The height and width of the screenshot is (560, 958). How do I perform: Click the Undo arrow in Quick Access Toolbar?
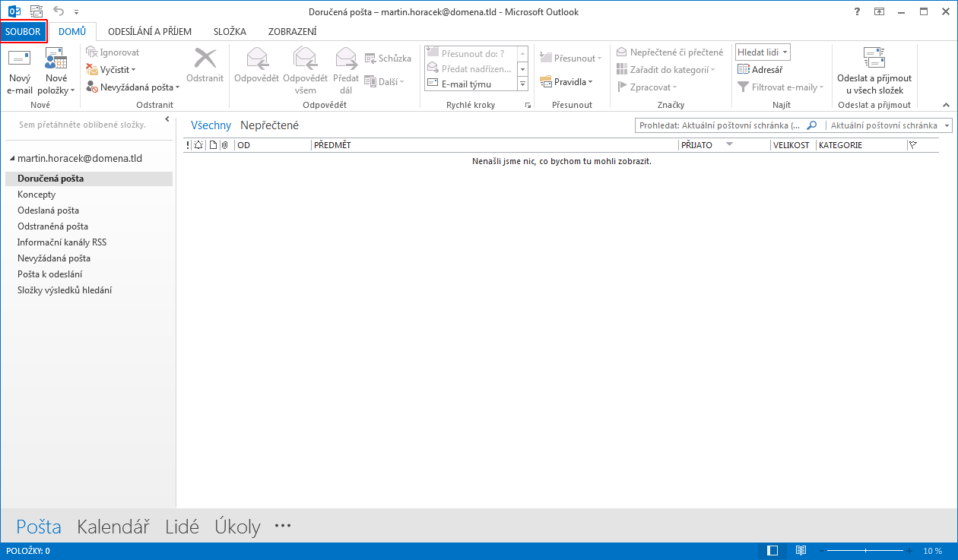point(59,11)
